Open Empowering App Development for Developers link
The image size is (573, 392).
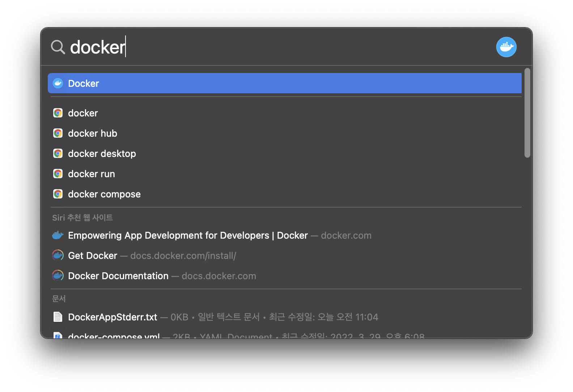click(x=285, y=235)
